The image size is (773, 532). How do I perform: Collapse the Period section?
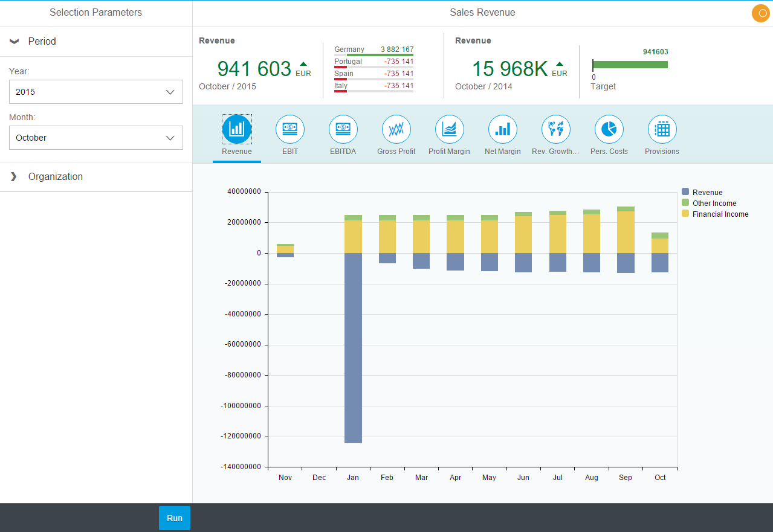tap(43, 41)
